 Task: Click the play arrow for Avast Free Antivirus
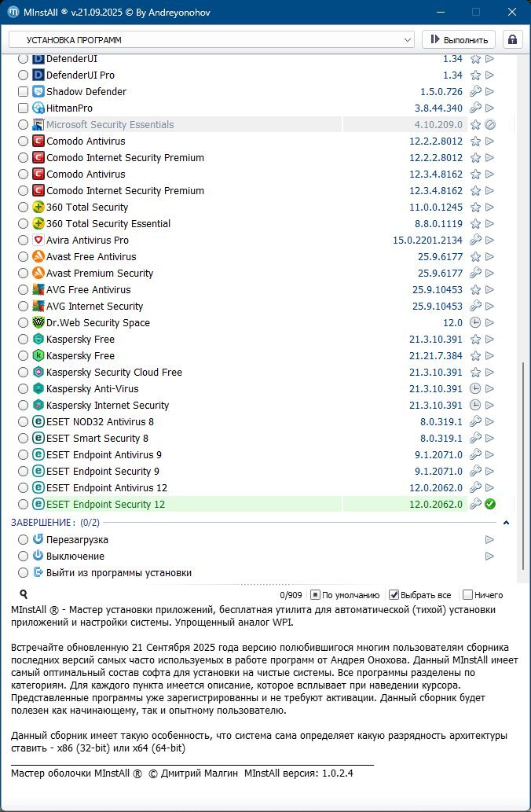(489, 257)
